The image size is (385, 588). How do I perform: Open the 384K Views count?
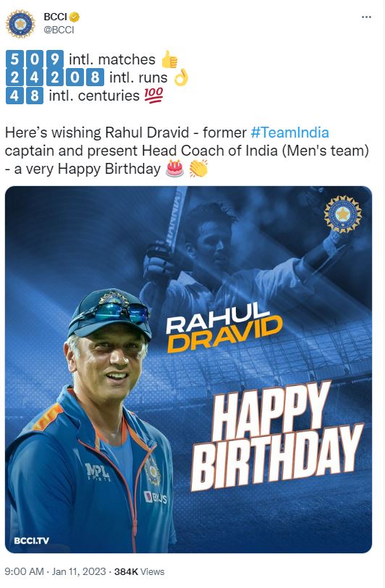point(139,571)
